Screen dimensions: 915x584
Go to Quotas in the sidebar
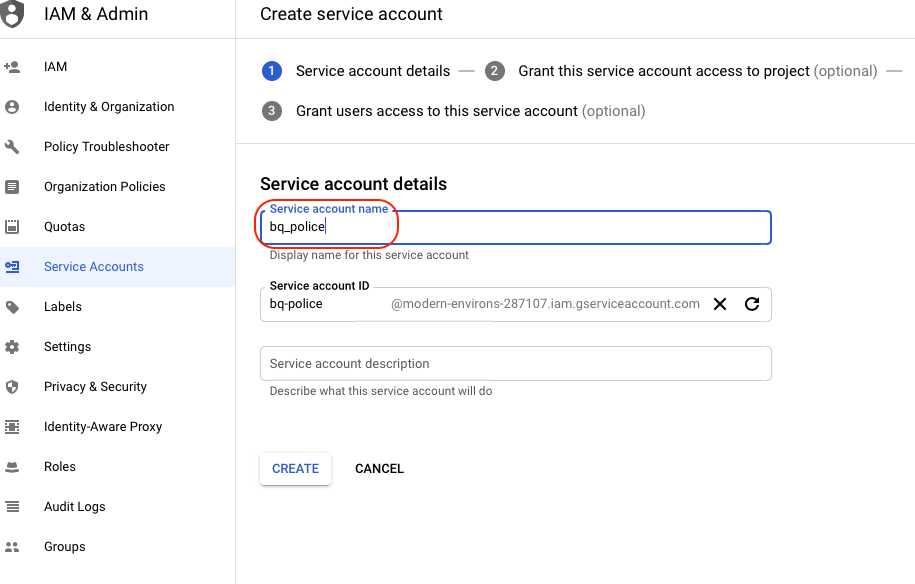(x=64, y=227)
